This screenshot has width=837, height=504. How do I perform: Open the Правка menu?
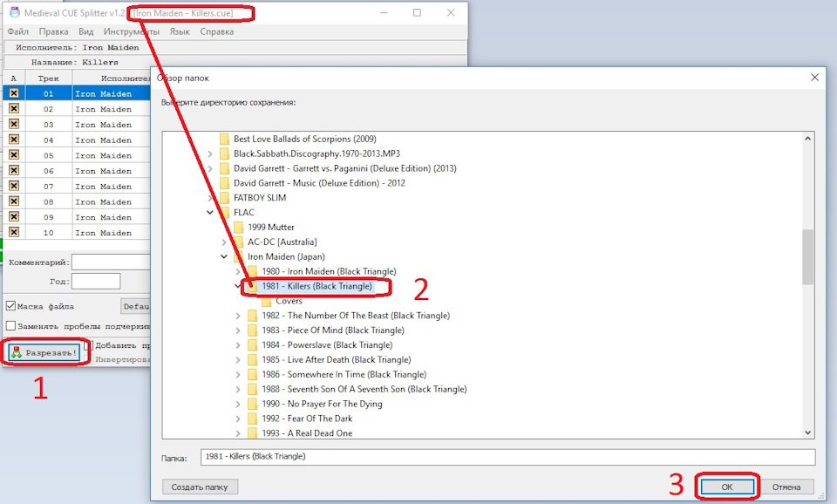coord(53,31)
